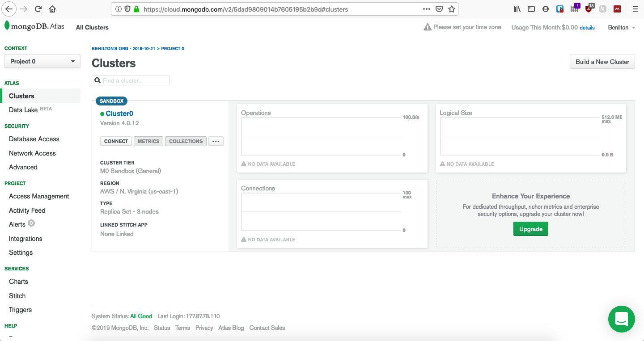The width and height of the screenshot is (644, 341).
Task: Open Integrations in the sidebar
Action: [25, 239]
